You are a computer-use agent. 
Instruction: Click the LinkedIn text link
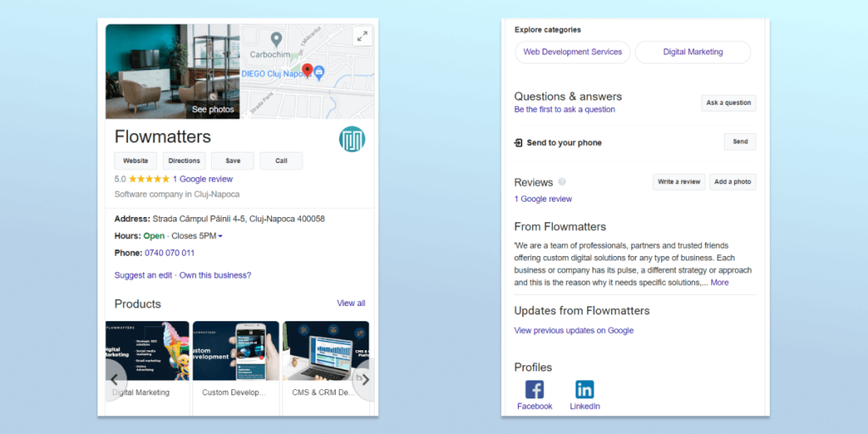585,406
